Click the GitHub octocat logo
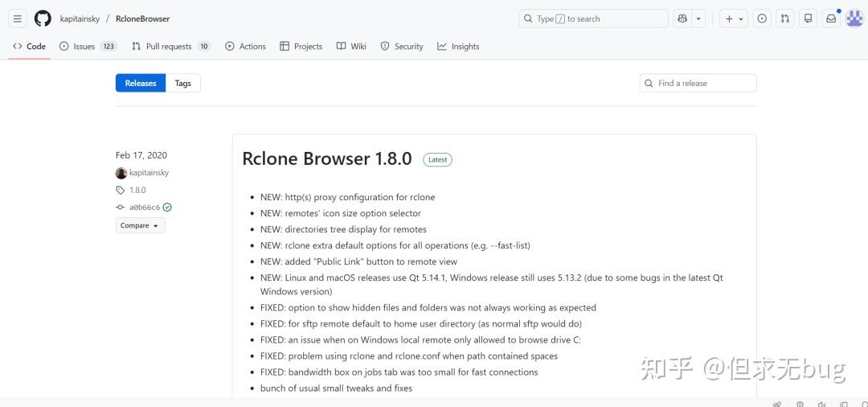The height and width of the screenshot is (407, 868). (x=43, y=18)
